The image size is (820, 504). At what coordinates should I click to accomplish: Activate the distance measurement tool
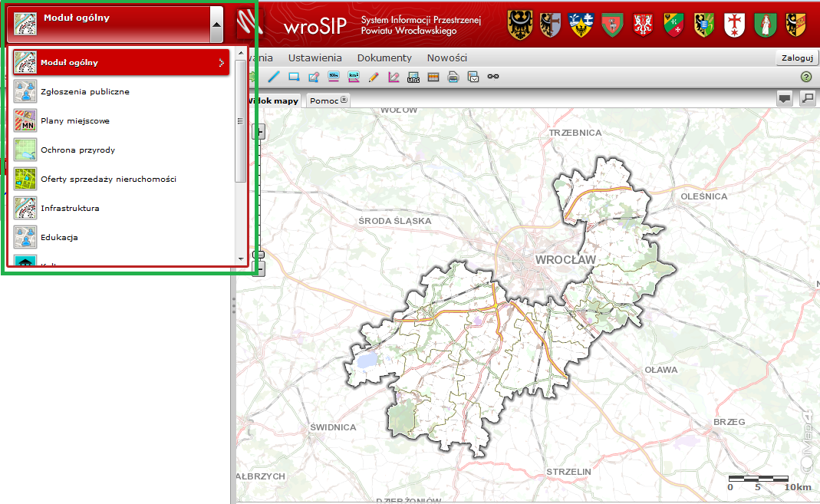pyautogui.click(x=334, y=77)
